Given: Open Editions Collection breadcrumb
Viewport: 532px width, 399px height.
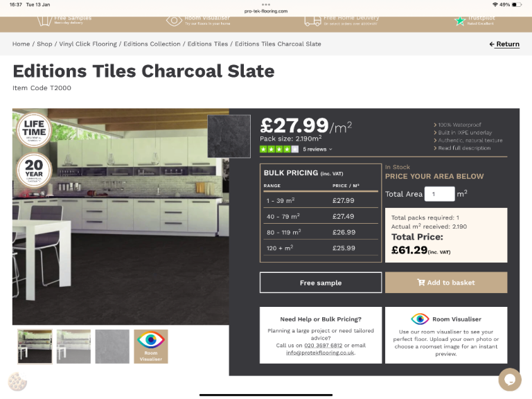Looking at the screenshot, I should click(152, 44).
